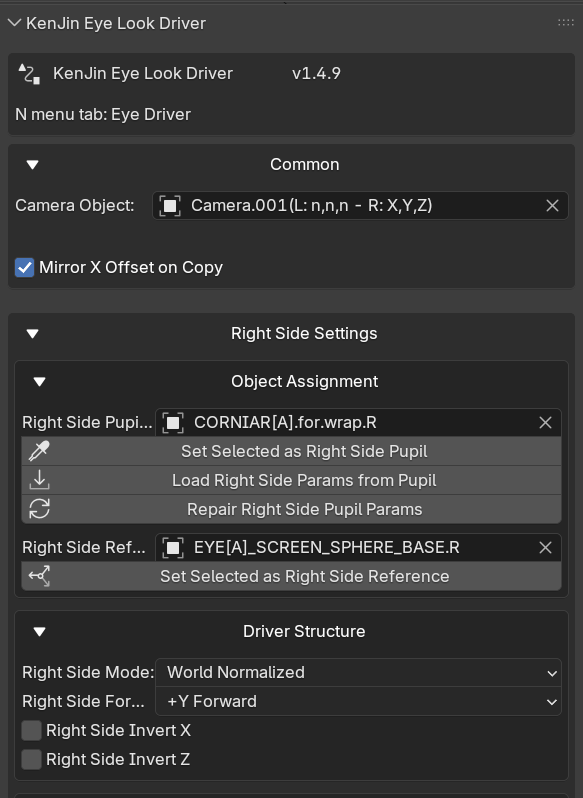Image resolution: width=583 pixels, height=798 pixels.
Task: Open the Right Side Forward axis dropdown
Action: [x=358, y=702]
